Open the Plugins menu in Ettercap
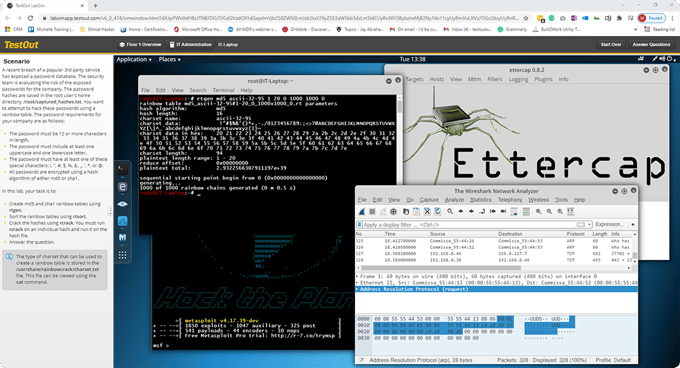The width and height of the screenshot is (680, 368). click(x=543, y=79)
